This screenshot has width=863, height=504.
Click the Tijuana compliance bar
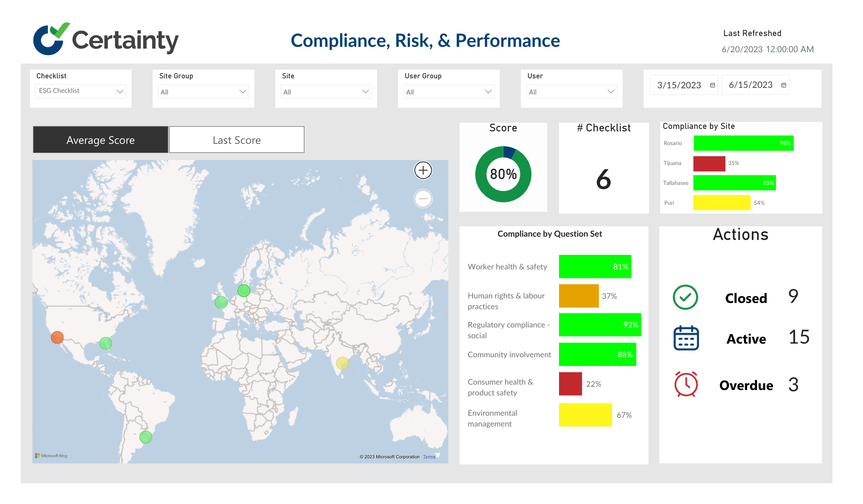709,163
